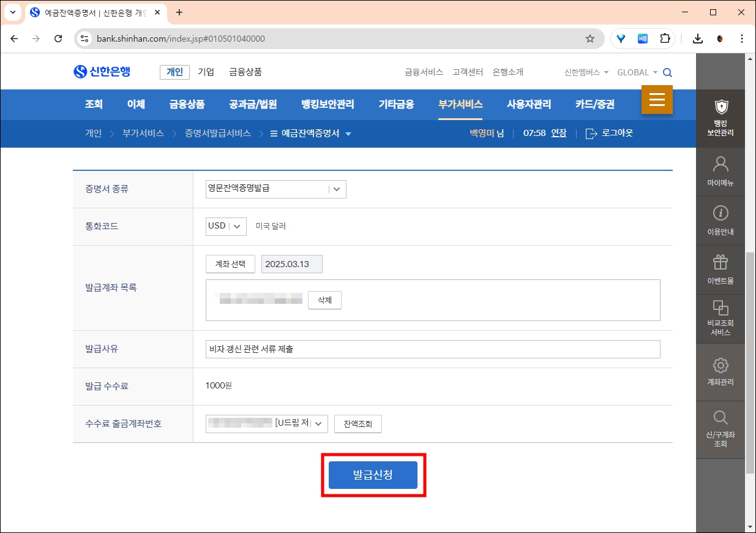
Task: Open the 조회 menu
Action: pyautogui.click(x=94, y=104)
